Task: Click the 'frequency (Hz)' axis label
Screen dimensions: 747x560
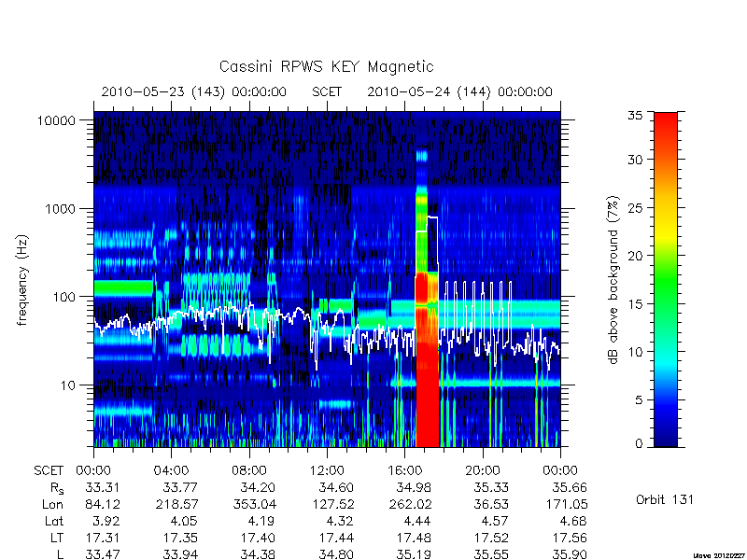Action: click(21, 281)
